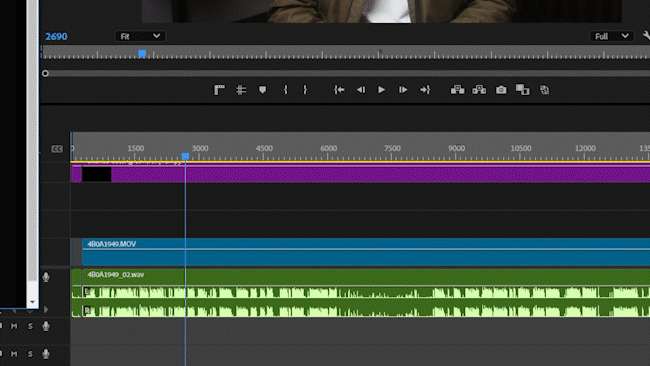Solo the bottom audio track

click(30, 354)
